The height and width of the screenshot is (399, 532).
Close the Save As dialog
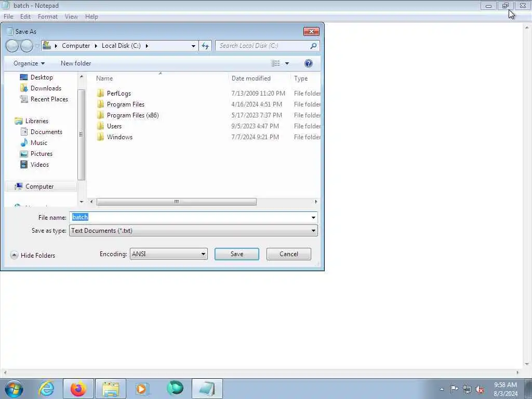pos(311,32)
